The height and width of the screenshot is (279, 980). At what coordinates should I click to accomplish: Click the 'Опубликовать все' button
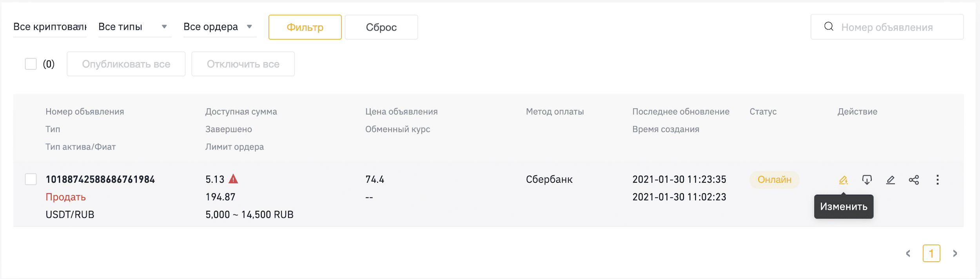pyautogui.click(x=126, y=64)
